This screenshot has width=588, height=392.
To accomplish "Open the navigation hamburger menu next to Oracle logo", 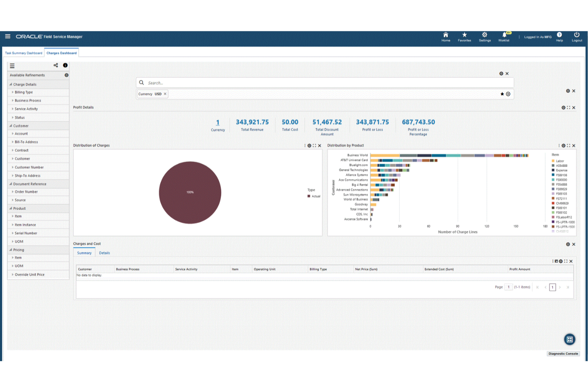I will click(x=8, y=36).
